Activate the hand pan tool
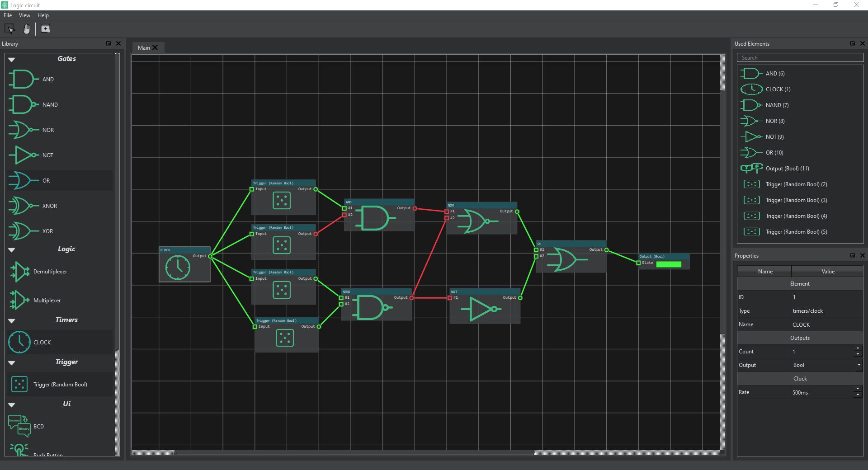This screenshot has width=868, height=470. 26,29
